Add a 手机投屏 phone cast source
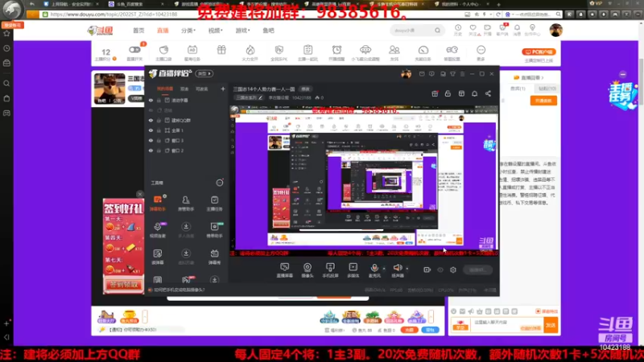The image size is (644, 362). click(330, 270)
